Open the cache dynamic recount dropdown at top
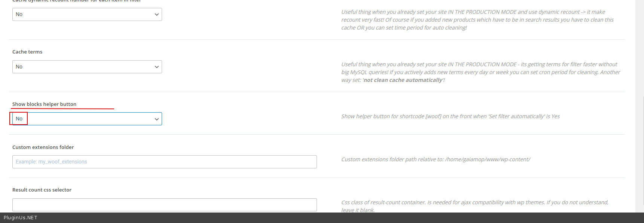644x223 pixels. pos(87,15)
